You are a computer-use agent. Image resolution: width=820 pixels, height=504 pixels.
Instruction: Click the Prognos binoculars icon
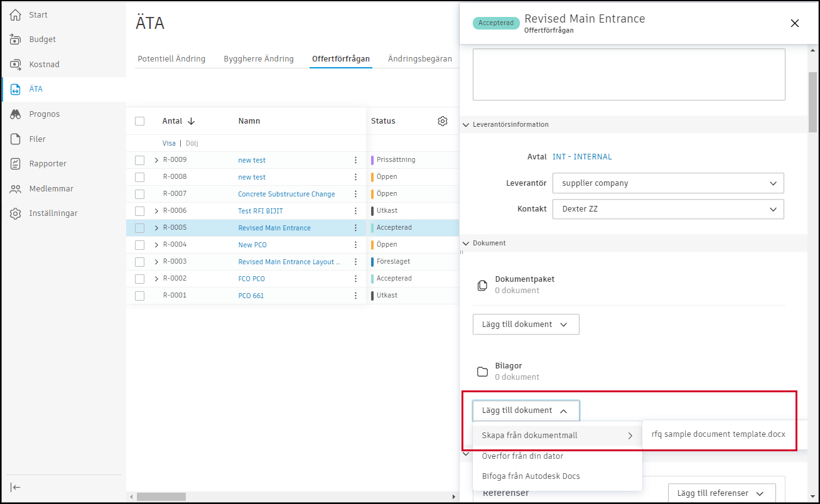coord(16,114)
